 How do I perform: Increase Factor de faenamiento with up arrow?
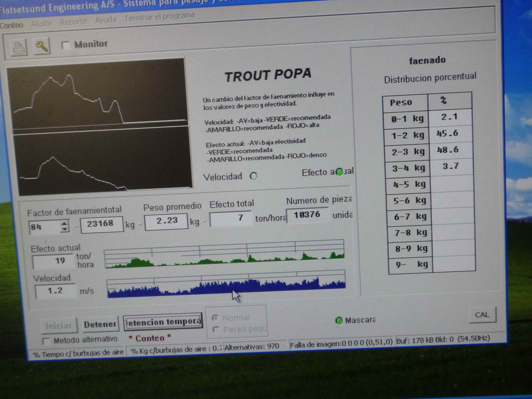pyautogui.click(x=65, y=223)
